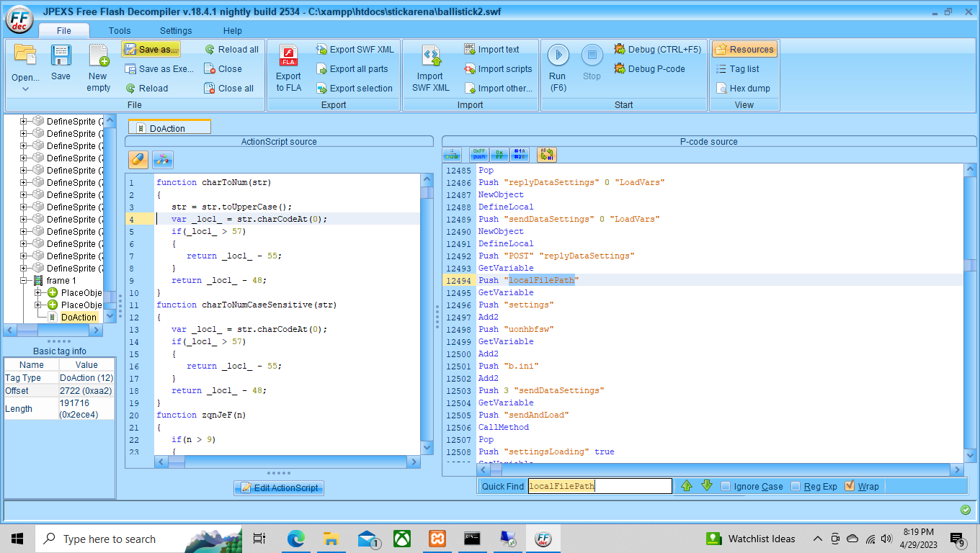The width and height of the screenshot is (980, 553).
Task: Enable Reg Exp search option
Action: tap(795, 486)
